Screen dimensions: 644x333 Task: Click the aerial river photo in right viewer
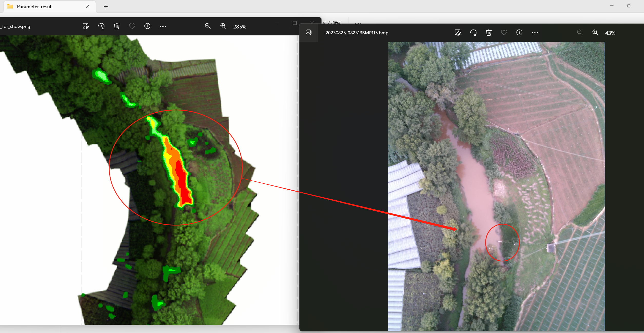pos(496,186)
